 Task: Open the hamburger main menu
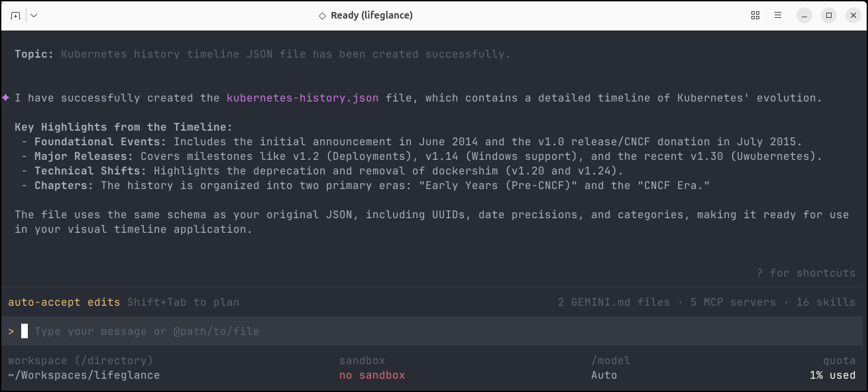(779, 15)
